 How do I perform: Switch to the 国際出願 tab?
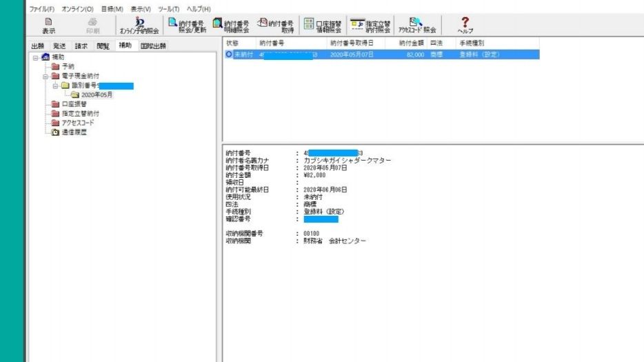[x=152, y=46]
